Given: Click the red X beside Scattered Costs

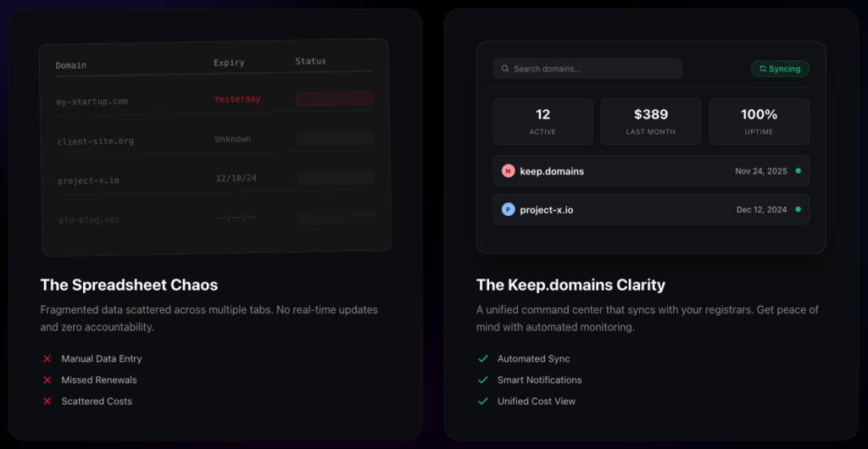Looking at the screenshot, I should coord(47,402).
